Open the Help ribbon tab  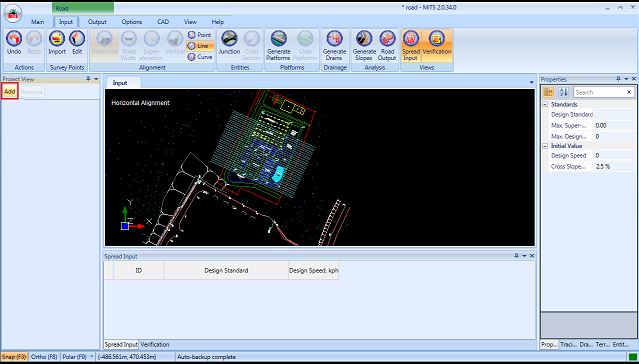coord(218,22)
